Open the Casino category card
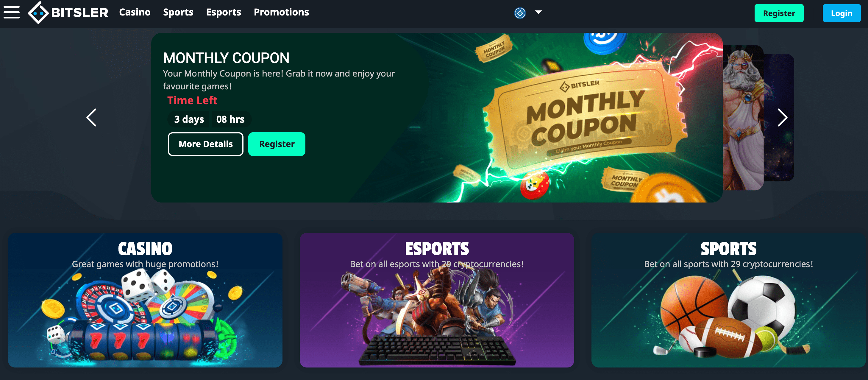 click(145, 300)
